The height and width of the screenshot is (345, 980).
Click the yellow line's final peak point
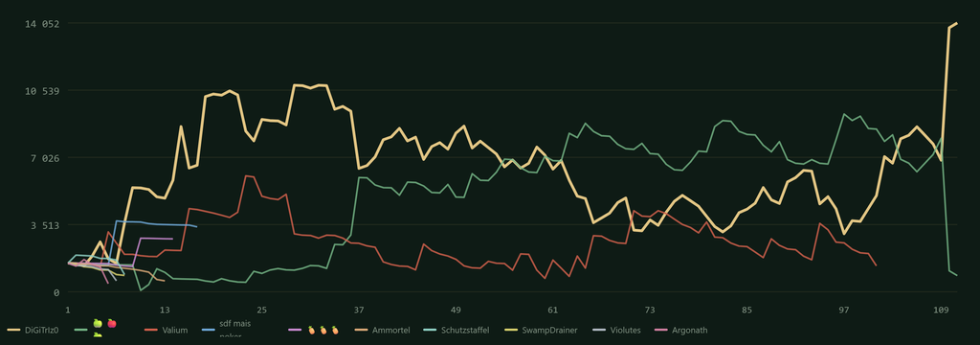click(x=957, y=23)
